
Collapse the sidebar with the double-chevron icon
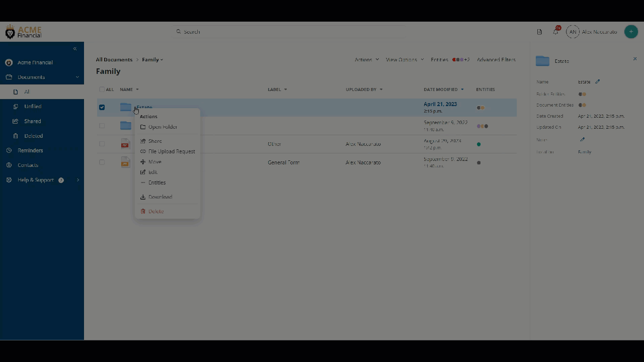pyautogui.click(x=75, y=49)
